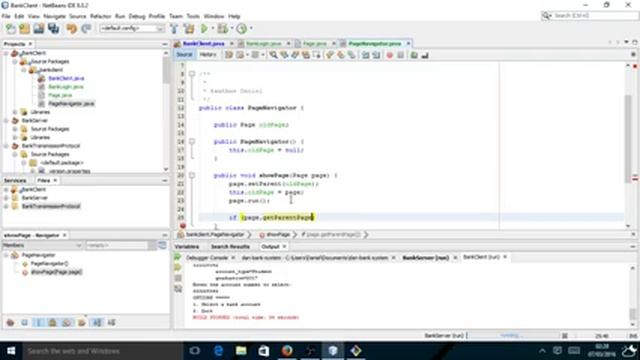Screen dimensions: 640x360
Task: Click the Redo toolbar icon
Action: pyautogui.click(x=86, y=29)
